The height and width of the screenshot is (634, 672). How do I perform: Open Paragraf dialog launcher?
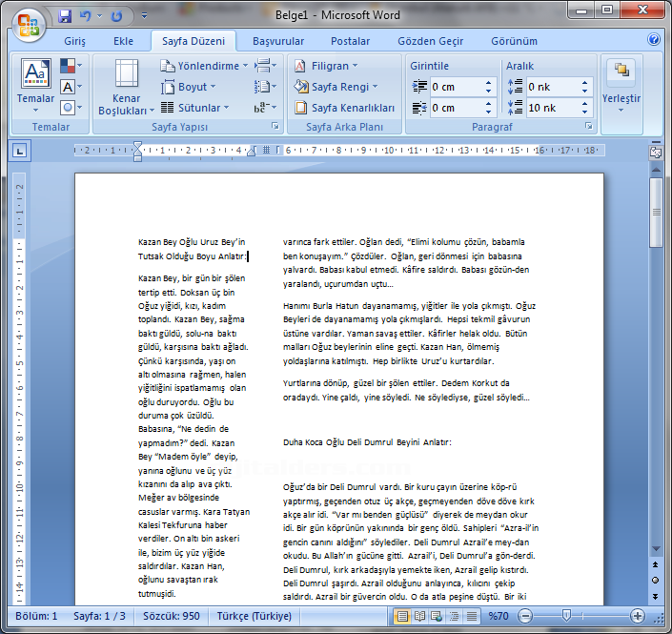[589, 126]
